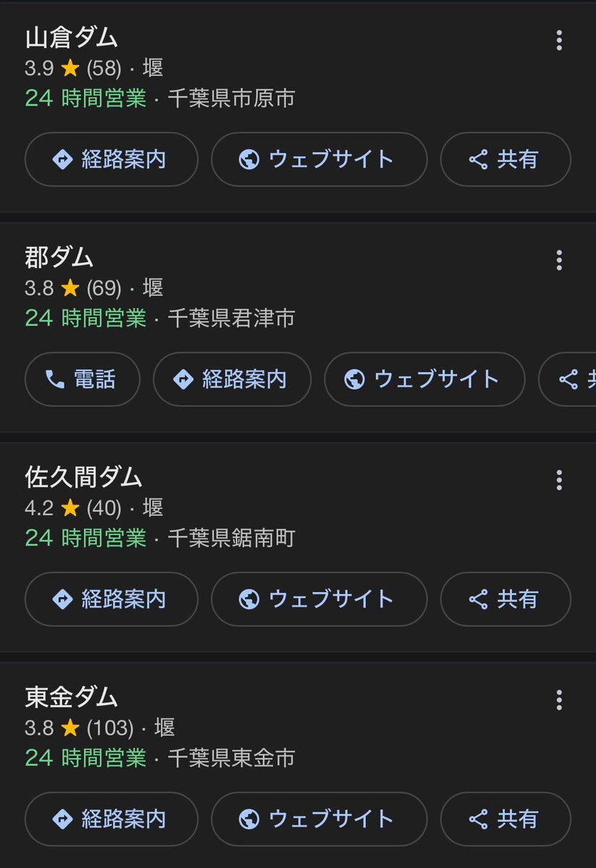
Task: Select the 佐久間ダム listing title
Action: tap(83, 478)
